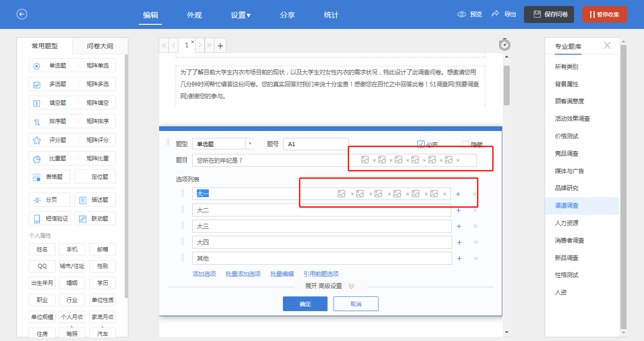Image resolution: width=644 pixels, height=341 pixels.
Task: Click the timer stopwatch icon
Action: tap(505, 45)
